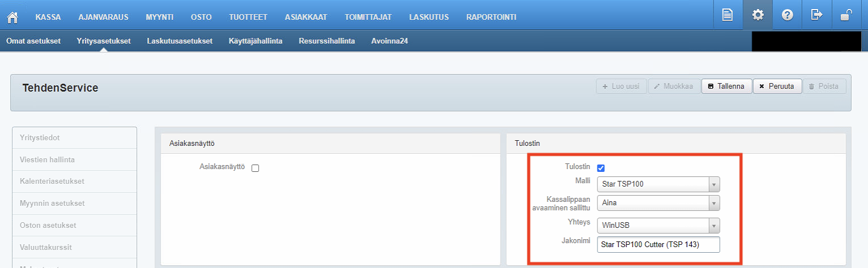Open the RAPORTOINTI menu
Image resolution: width=868 pixels, height=268 pixels.
coord(491,17)
